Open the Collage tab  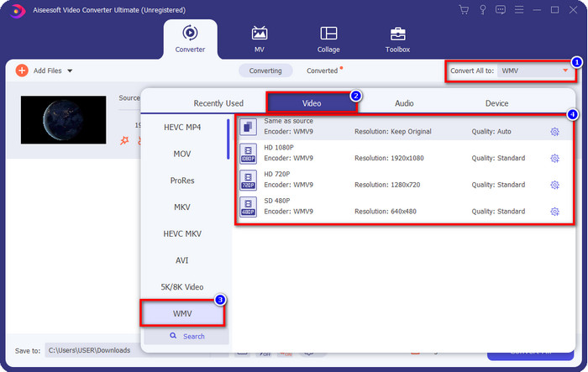pos(328,39)
